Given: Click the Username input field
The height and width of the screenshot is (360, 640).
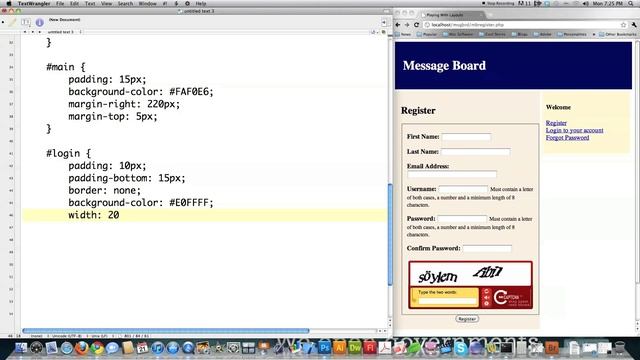Looking at the screenshot, I should tap(463, 189).
